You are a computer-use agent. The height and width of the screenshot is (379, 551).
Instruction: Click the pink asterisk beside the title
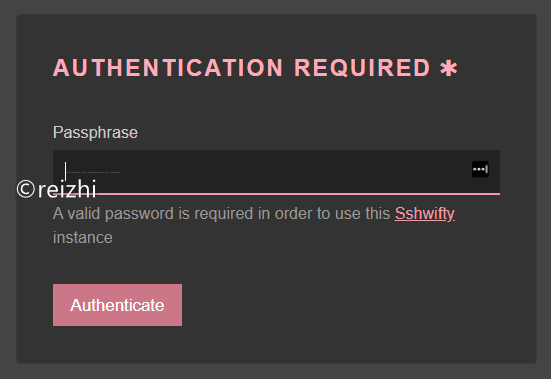(448, 68)
